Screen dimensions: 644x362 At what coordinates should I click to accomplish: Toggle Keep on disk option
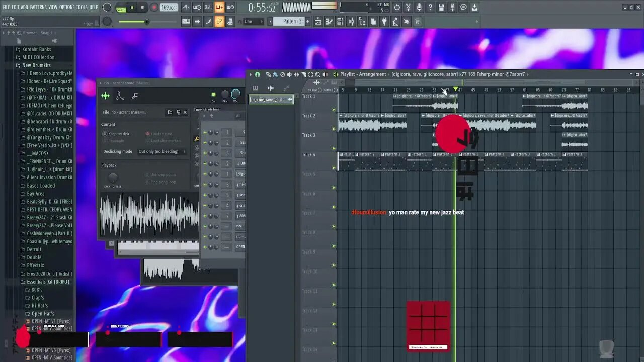(116, 134)
